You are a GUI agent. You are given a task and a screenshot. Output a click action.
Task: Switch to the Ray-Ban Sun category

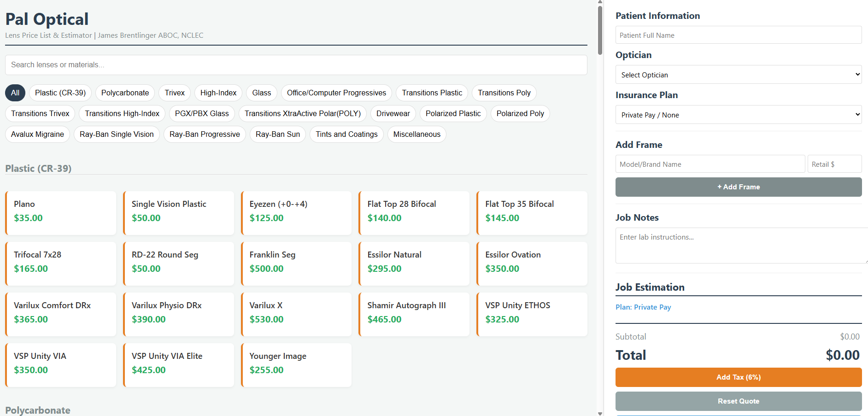(x=277, y=134)
